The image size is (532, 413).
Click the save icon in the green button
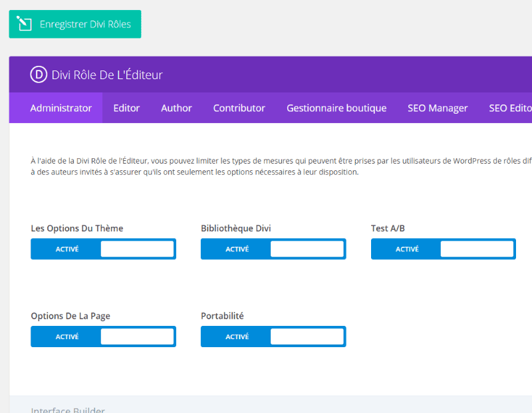tap(25, 24)
